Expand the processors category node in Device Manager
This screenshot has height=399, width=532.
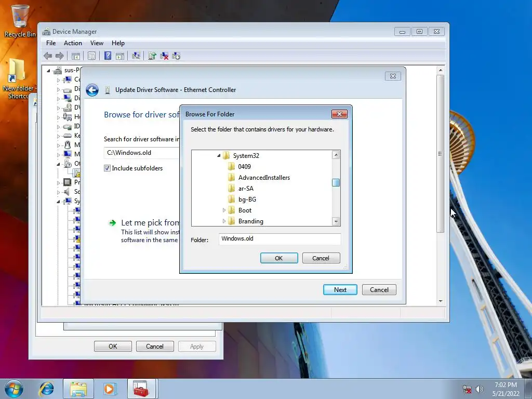(x=58, y=183)
